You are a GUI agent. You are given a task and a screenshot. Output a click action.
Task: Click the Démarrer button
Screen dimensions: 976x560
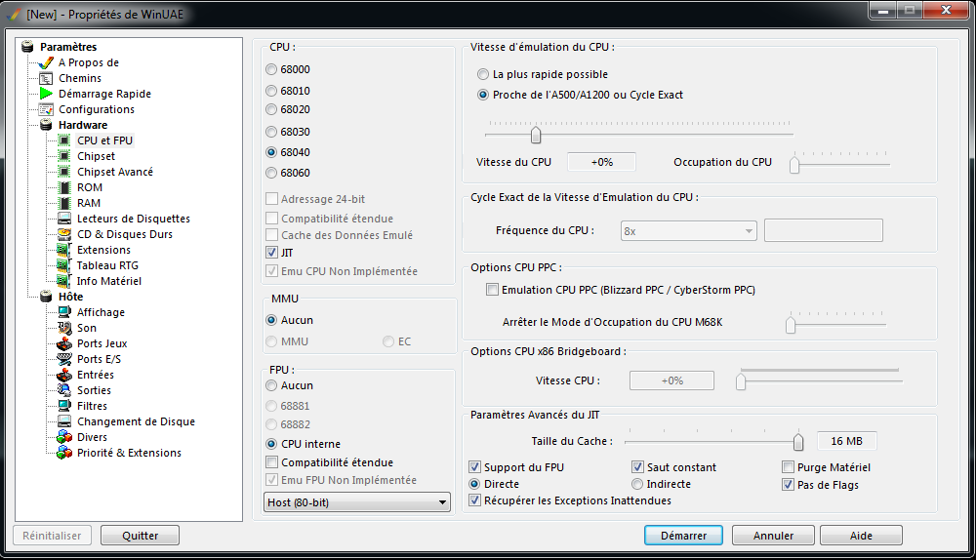683,535
